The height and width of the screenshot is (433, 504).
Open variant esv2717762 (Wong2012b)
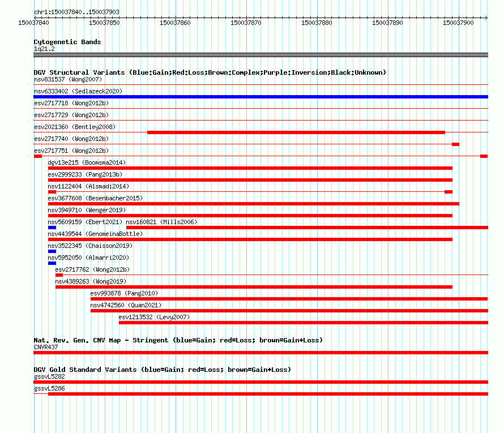92,269
